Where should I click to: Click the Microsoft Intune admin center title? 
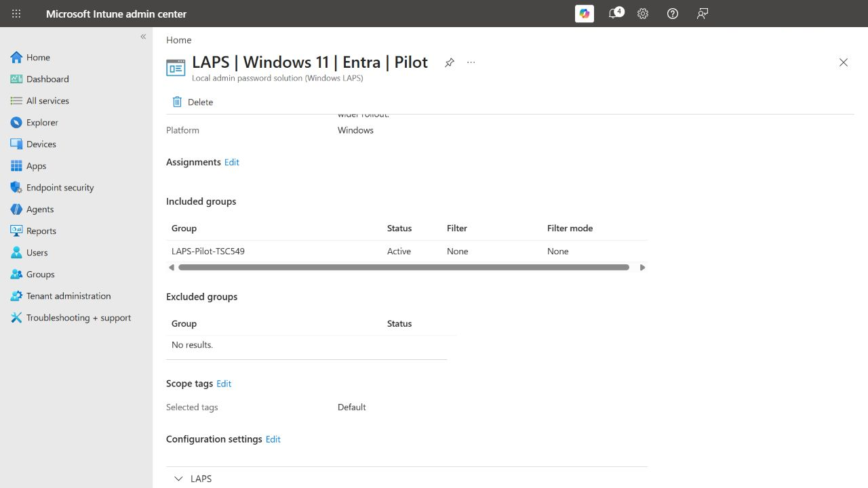116,14
